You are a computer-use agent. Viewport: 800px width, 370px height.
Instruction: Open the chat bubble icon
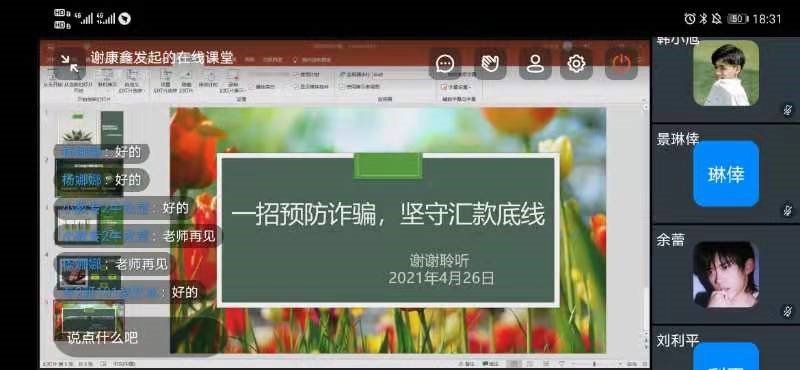pyautogui.click(x=445, y=64)
